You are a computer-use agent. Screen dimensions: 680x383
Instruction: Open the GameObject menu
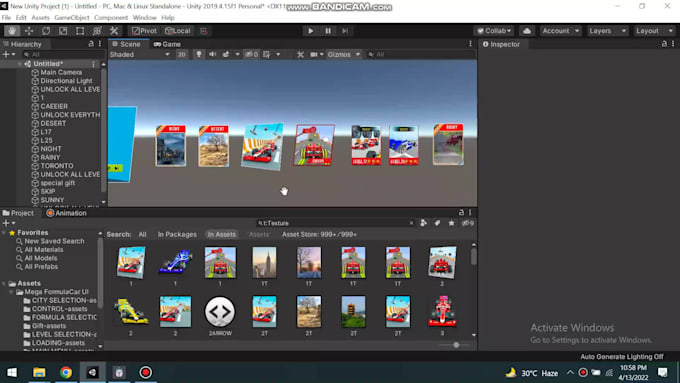72,18
